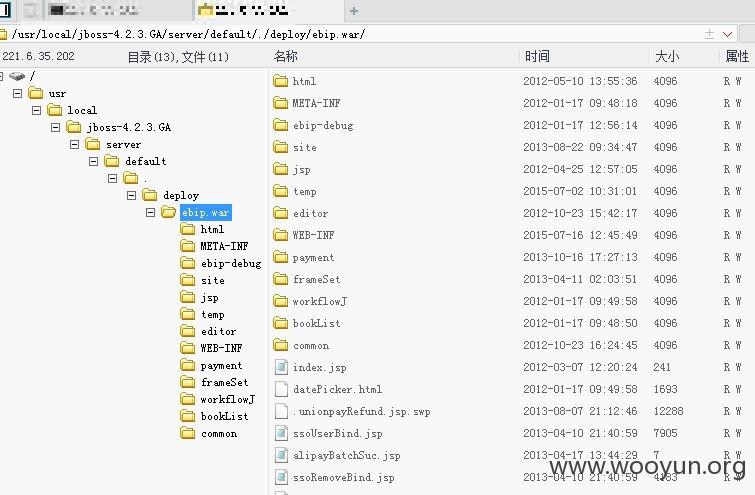Click the usr folder icon in the tree
This screenshot has width=755, height=495.
pos(36,92)
